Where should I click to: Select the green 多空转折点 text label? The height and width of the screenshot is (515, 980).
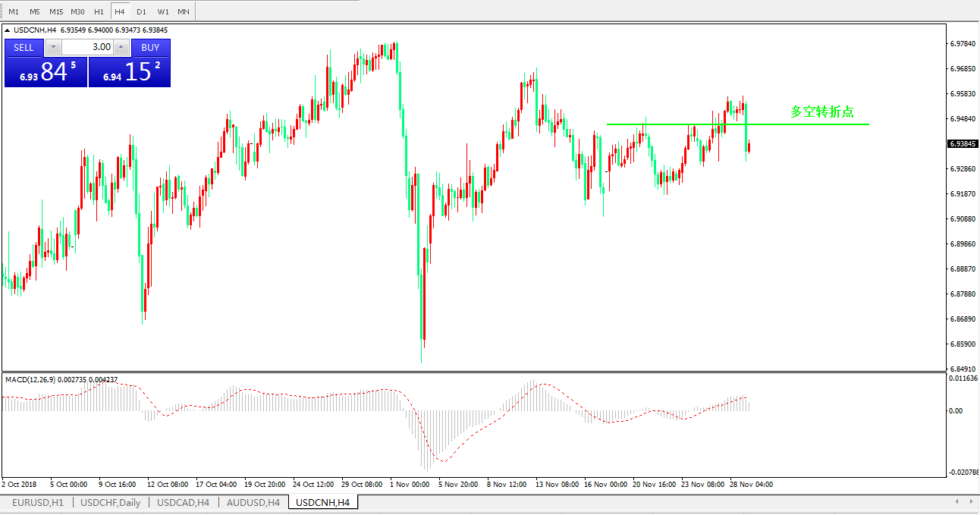pyautogui.click(x=822, y=112)
